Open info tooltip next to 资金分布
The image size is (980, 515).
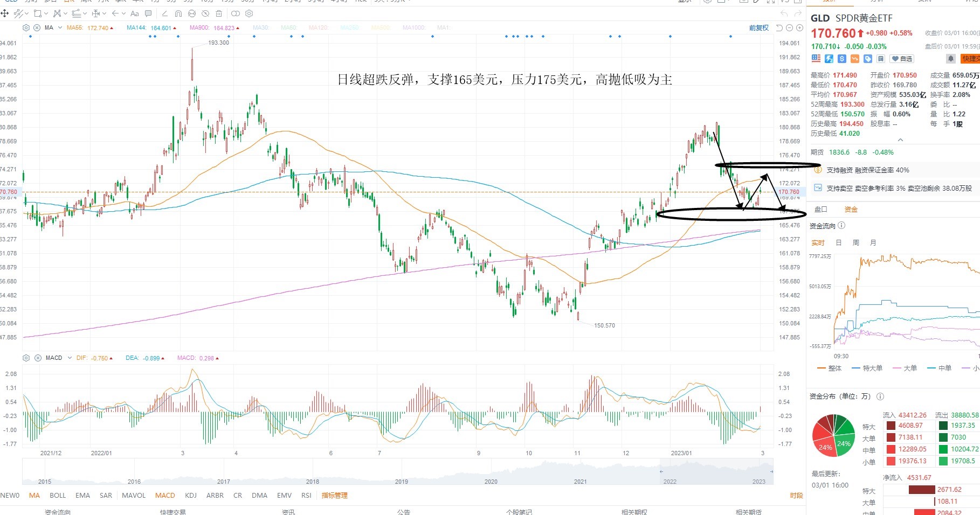880,396
